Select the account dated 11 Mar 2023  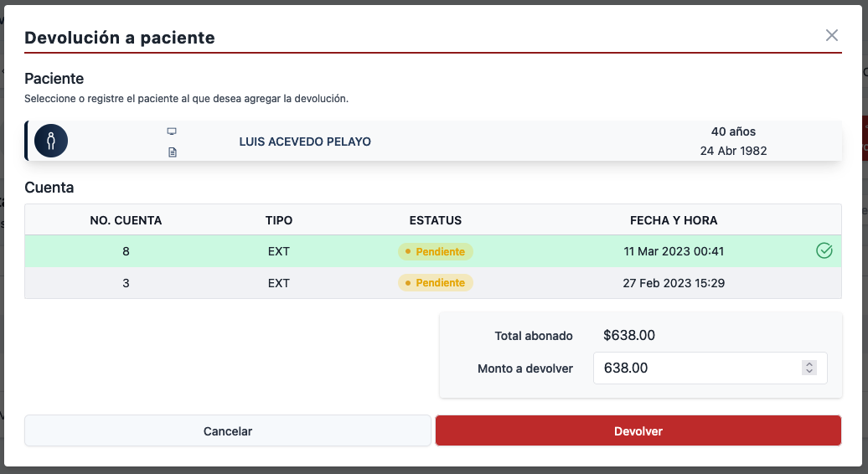pos(673,251)
